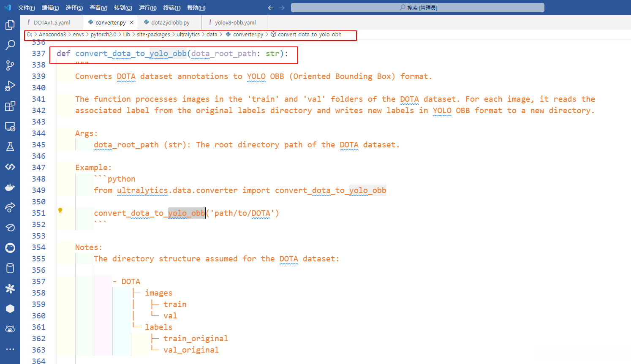Open the 运行(R) menu
This screenshot has width=631, height=364.
click(x=148, y=8)
